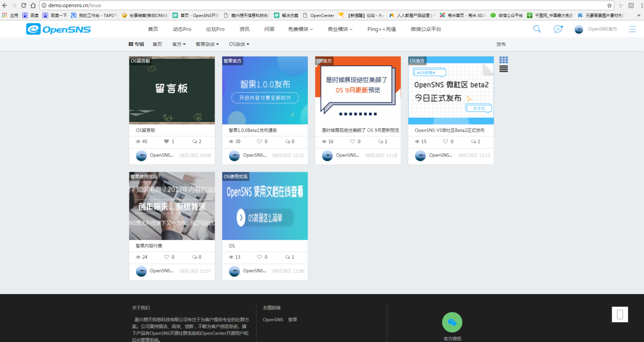Open OpenCenter bookmark in bookmarks bar
Image resolution: width=644 pixels, height=342 pixels.
pos(318,15)
